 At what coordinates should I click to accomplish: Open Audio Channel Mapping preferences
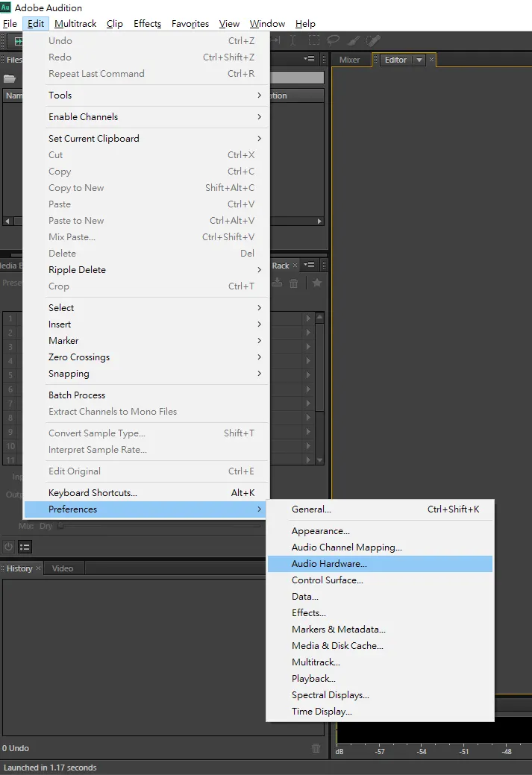click(380, 547)
